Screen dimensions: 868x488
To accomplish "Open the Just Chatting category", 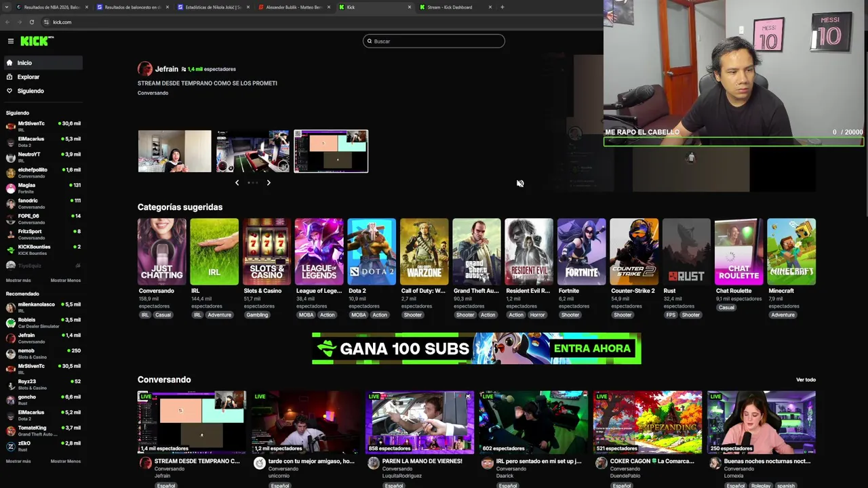I will coord(161,251).
